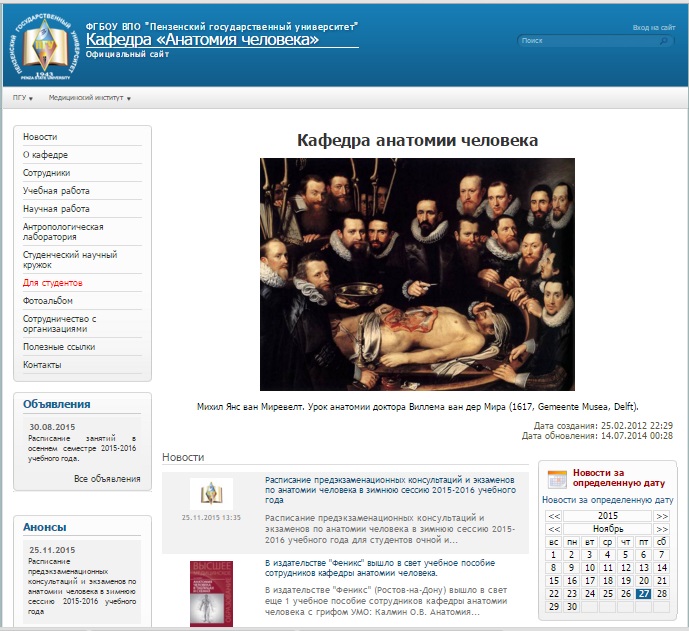
Task: Open the Фотоальбом menu item
Action: pyautogui.click(x=48, y=301)
